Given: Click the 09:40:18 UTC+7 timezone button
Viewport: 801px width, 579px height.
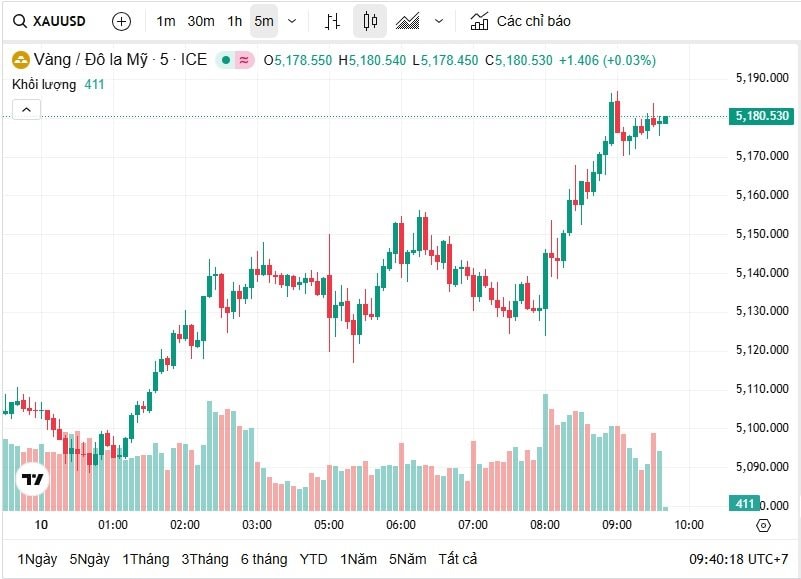Looking at the screenshot, I should click(x=738, y=559).
